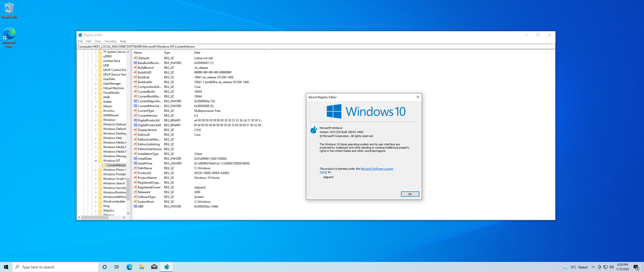
Task: Open the notification center icon
Action: pyautogui.click(x=636, y=267)
